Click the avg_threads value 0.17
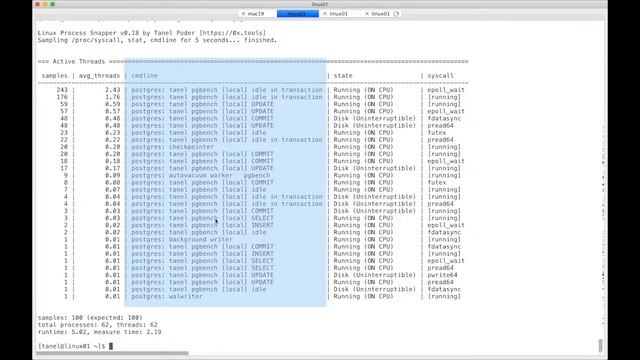This screenshot has height=360, width=640. coord(112,168)
